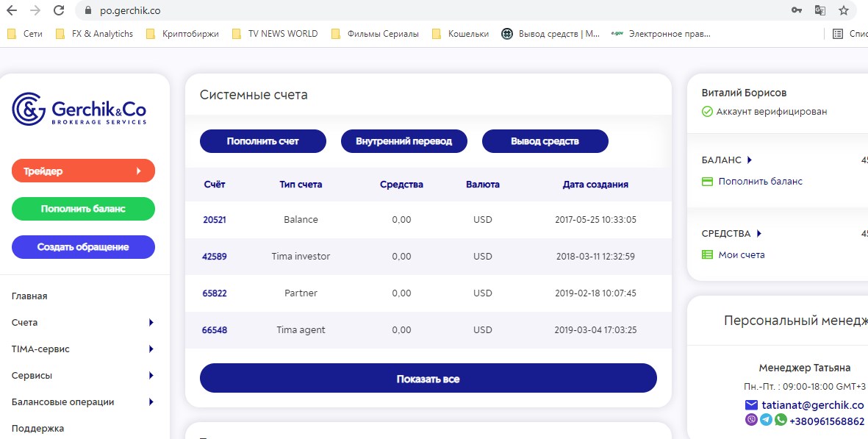Click the Gerchik & Co logo
This screenshot has width=868, height=439.
[x=79, y=109]
